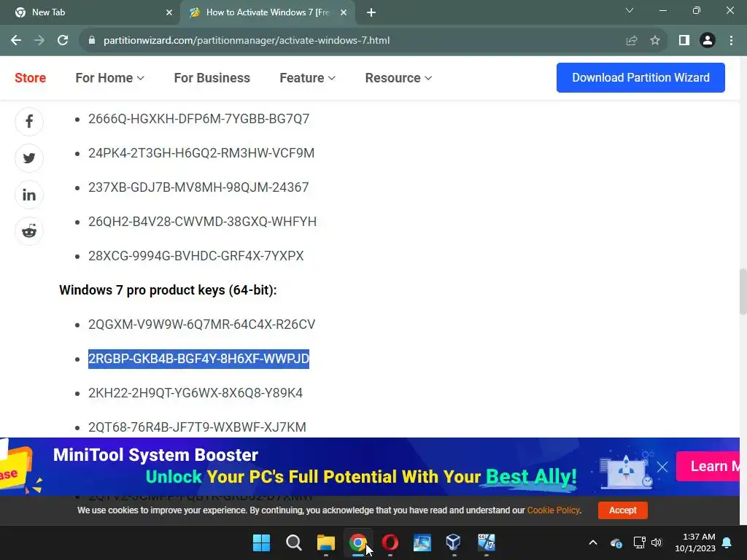Click key 24PK4-2T3GH-H6GQ2-RM3HW-VCF9M
This screenshot has height=560, width=747.
[201, 153]
